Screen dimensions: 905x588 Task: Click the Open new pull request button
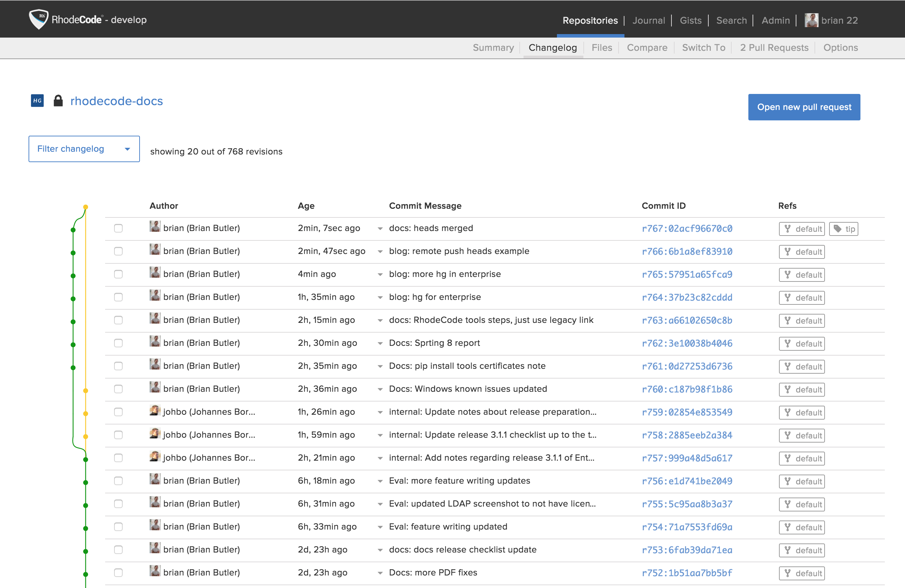[x=804, y=107]
